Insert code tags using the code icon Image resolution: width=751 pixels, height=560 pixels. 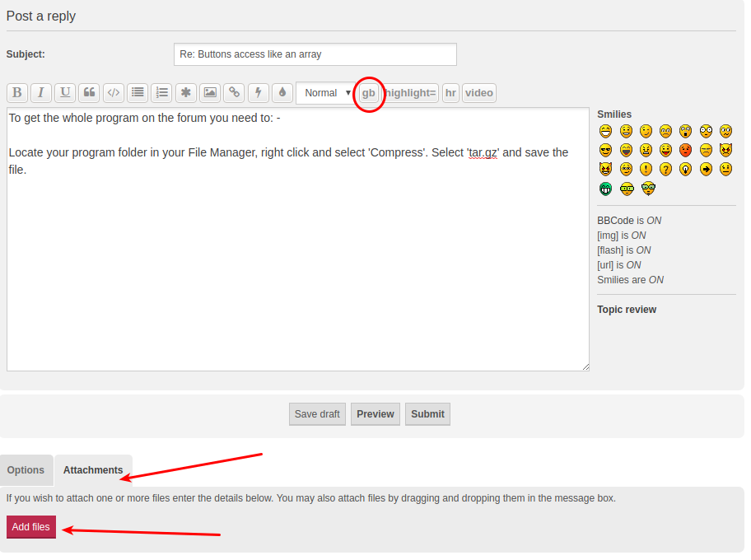click(114, 92)
